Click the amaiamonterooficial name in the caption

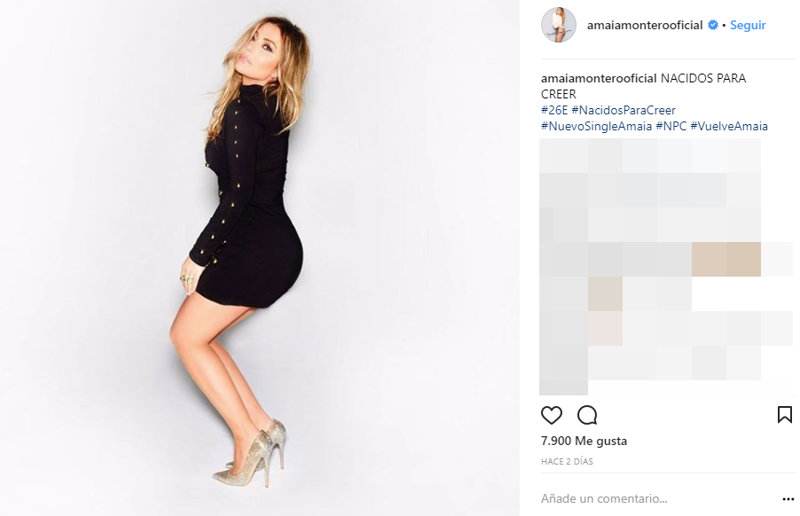pos(598,79)
